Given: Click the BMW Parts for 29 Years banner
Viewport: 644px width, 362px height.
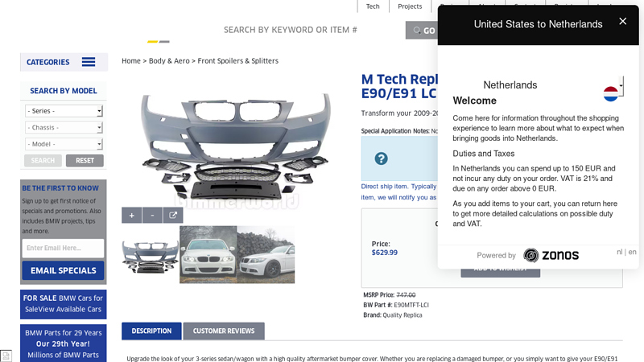Looking at the screenshot, I should [x=64, y=343].
